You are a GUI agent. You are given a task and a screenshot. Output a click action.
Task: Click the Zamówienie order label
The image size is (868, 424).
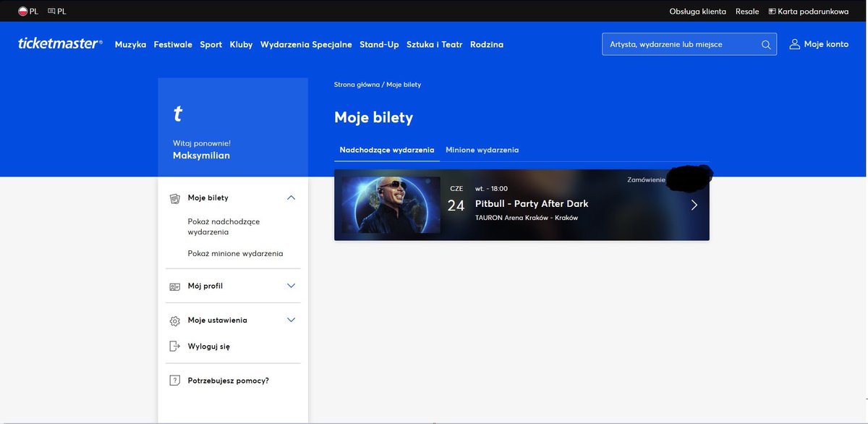(646, 179)
